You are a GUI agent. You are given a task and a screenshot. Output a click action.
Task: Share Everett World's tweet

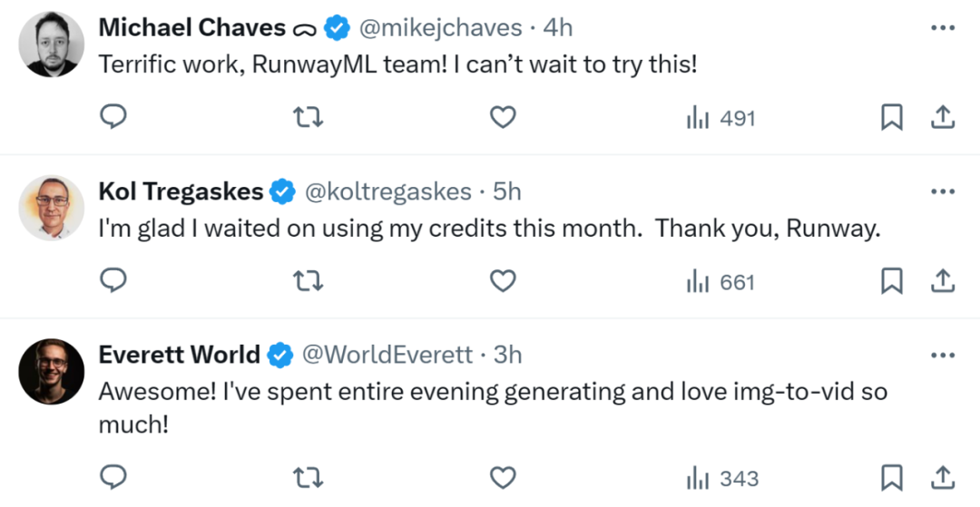943,478
